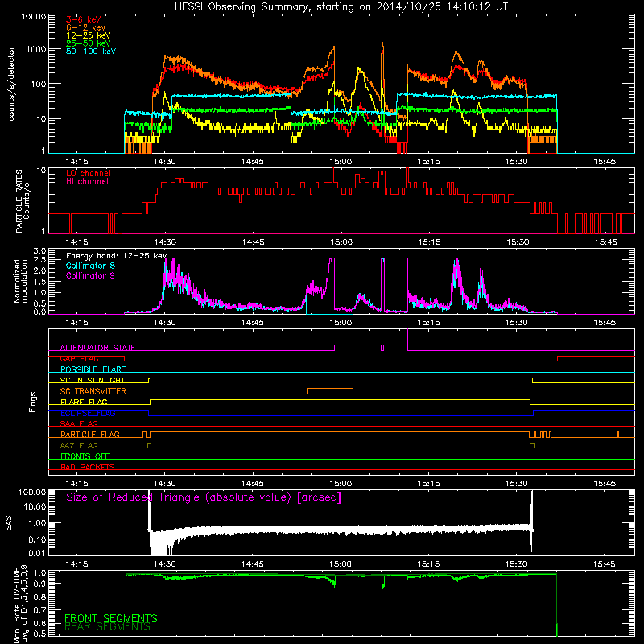Image resolution: width=644 pixels, height=644 pixels.
Task: Click the SC TRANSMITTER flag label
Action: [93, 391]
